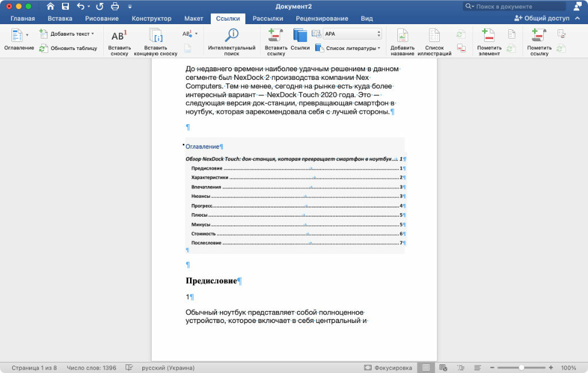Click the Home icon in title bar
588x373 pixels.
[x=51, y=6]
